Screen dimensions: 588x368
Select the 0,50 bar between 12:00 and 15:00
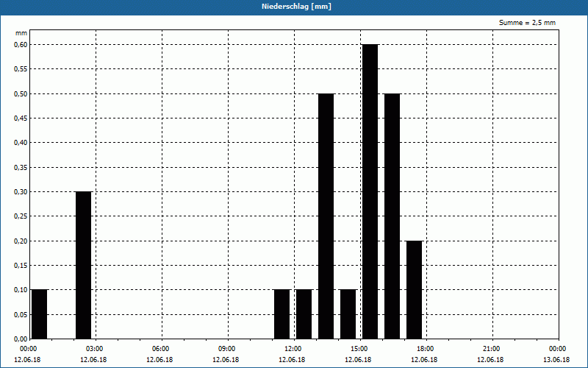(x=326, y=216)
